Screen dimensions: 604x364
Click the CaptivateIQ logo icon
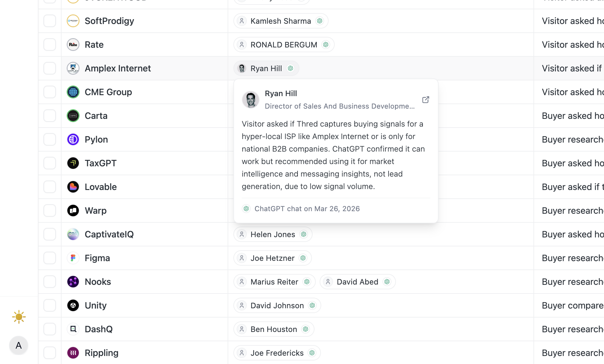(73, 234)
